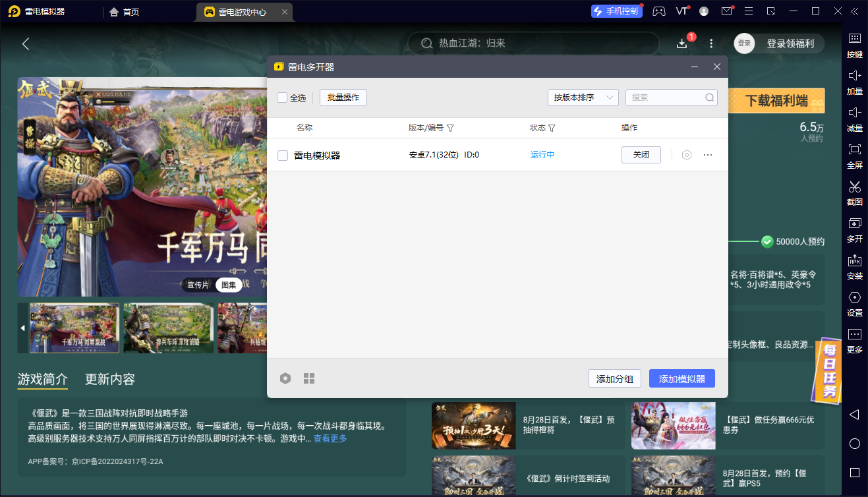868x497 pixels.
Task: Click the title bar popout window icon
Action: pyautogui.click(x=771, y=11)
